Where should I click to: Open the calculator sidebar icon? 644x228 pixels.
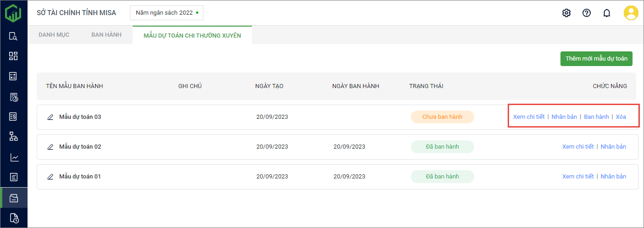click(x=13, y=76)
